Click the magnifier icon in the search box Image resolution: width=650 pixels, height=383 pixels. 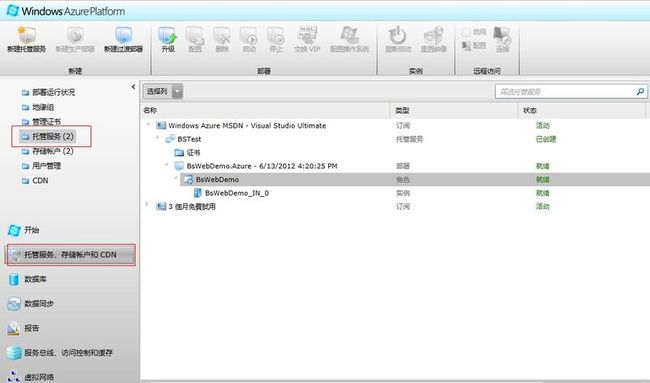(x=640, y=91)
